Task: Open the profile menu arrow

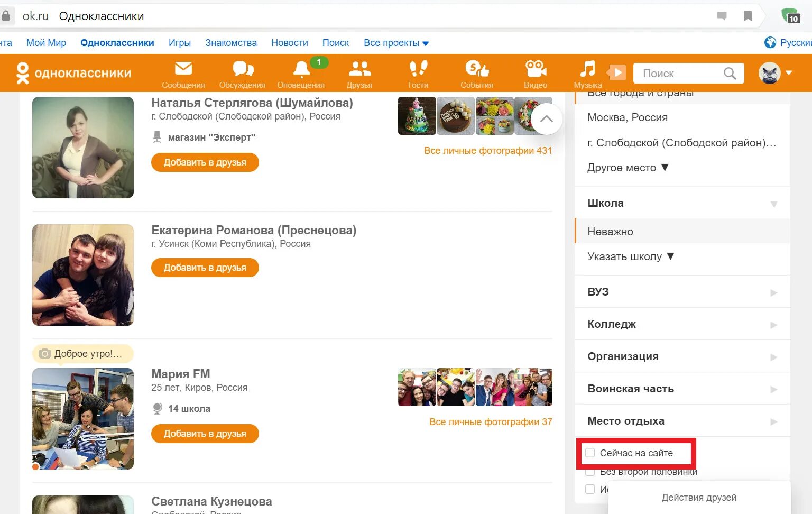Action: [x=789, y=73]
